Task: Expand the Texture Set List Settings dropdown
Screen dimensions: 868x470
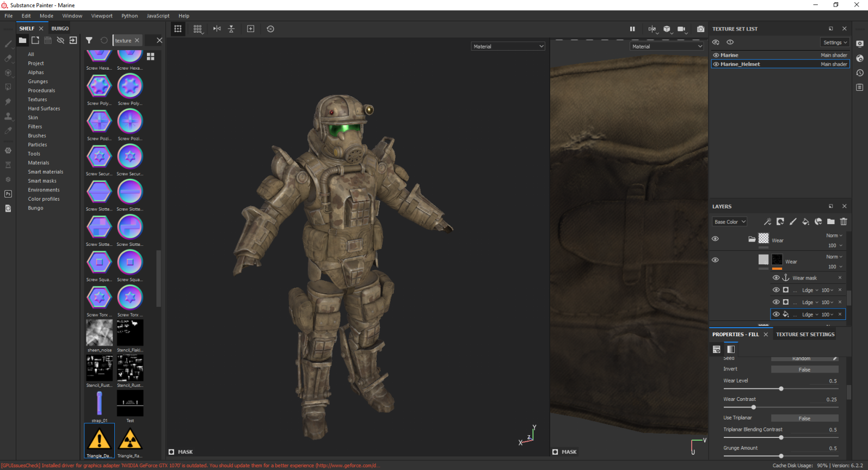Action: tap(835, 42)
